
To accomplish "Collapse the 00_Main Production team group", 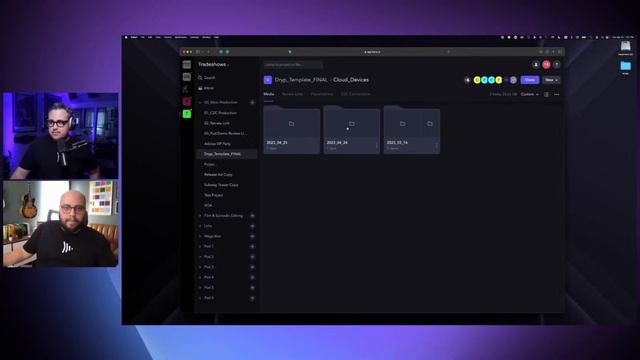I will [x=200, y=102].
